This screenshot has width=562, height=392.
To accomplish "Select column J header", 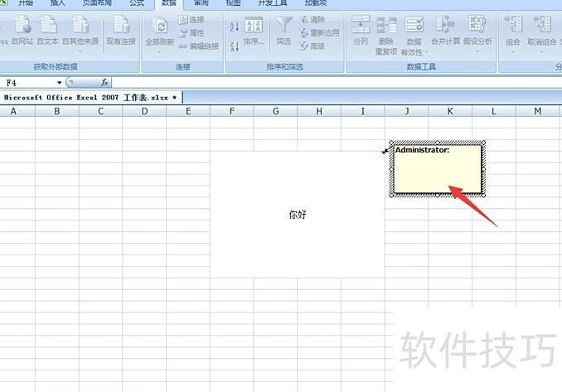I will tap(406, 111).
